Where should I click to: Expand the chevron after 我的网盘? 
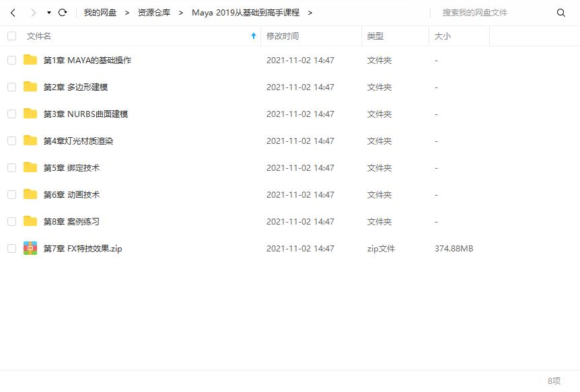[x=127, y=13]
